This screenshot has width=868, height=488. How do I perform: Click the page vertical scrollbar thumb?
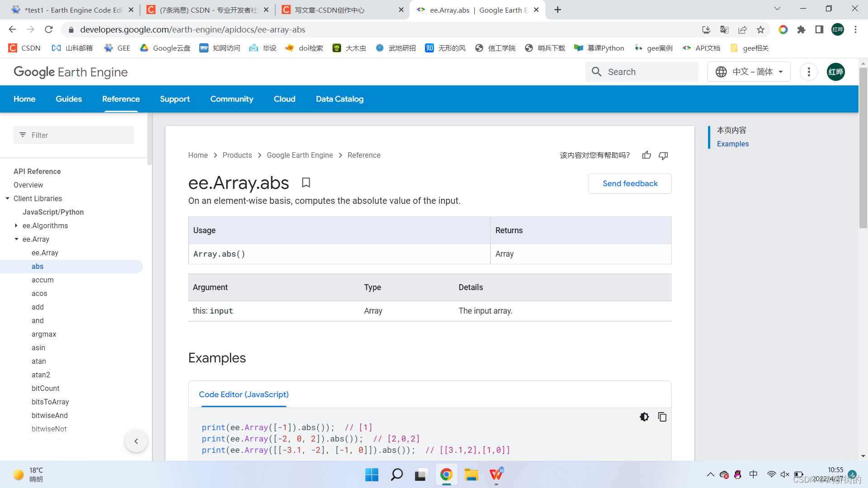tap(863, 149)
